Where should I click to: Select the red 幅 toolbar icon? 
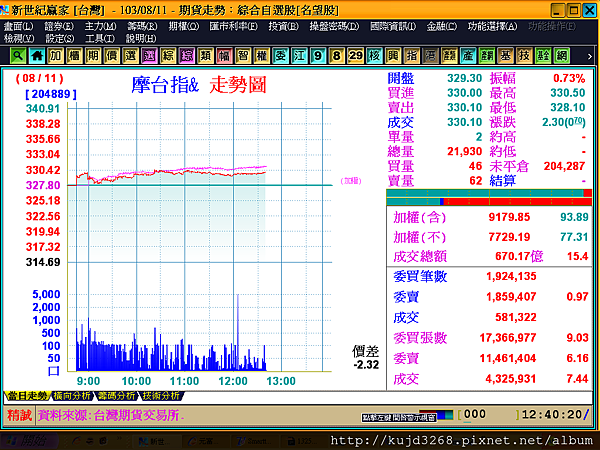(224, 56)
